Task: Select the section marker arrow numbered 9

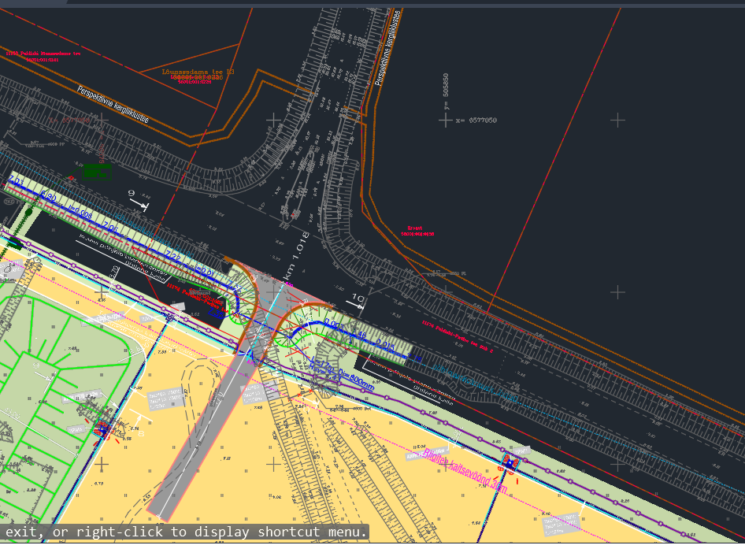Action: (x=139, y=201)
